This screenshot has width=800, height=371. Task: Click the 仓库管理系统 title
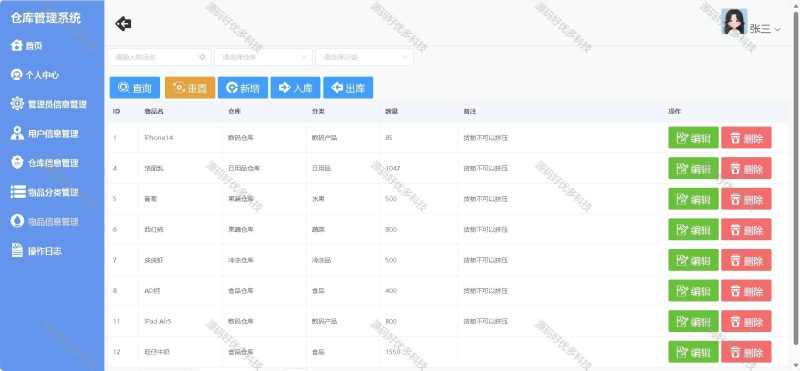pyautogui.click(x=46, y=18)
